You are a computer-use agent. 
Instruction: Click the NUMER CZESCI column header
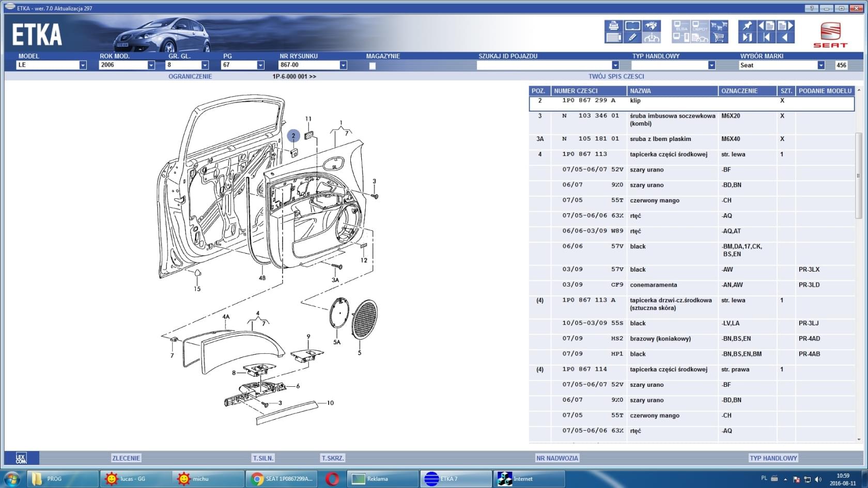589,91
